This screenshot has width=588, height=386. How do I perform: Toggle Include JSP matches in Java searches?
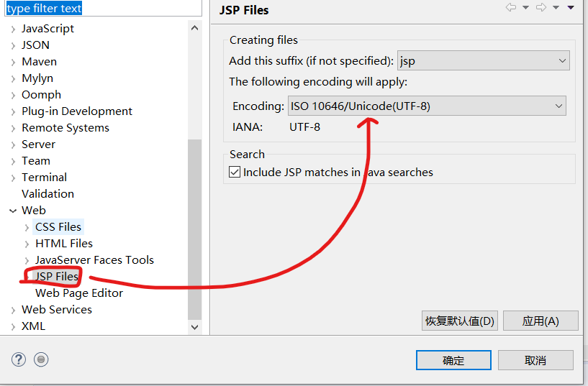(235, 173)
